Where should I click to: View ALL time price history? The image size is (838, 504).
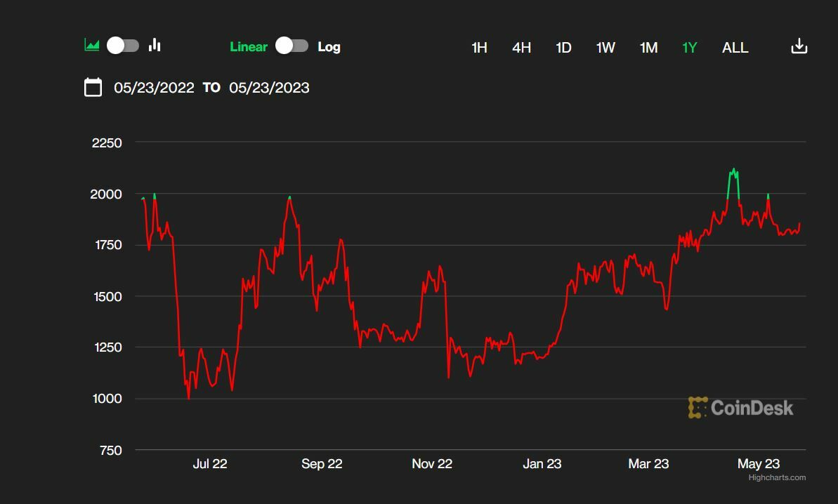(x=735, y=48)
